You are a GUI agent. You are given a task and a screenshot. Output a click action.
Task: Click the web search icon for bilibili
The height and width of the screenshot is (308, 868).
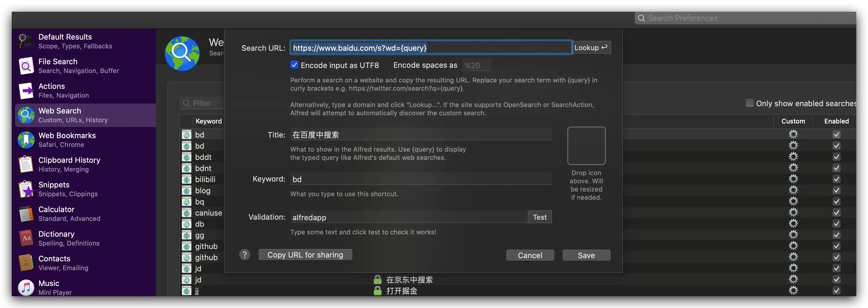tap(186, 179)
